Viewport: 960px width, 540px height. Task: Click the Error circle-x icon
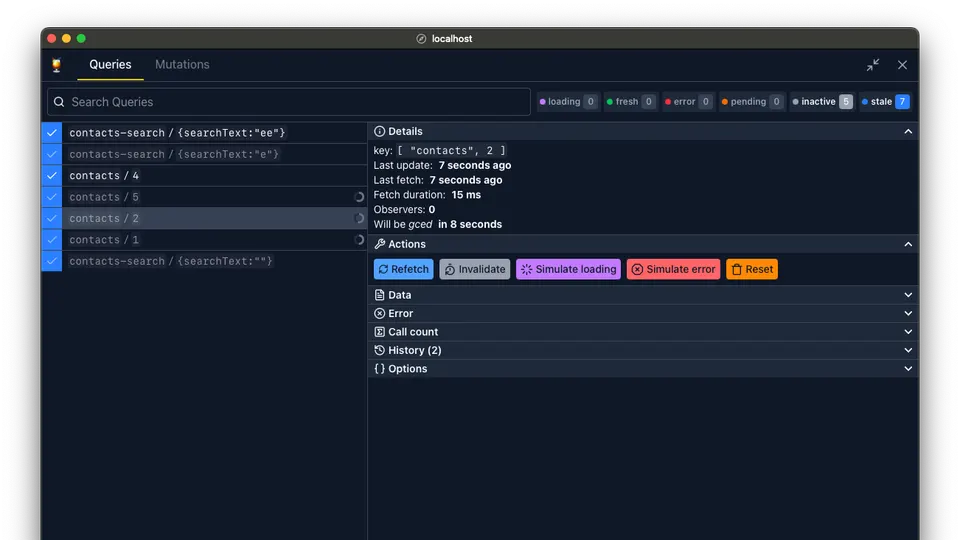pos(380,313)
